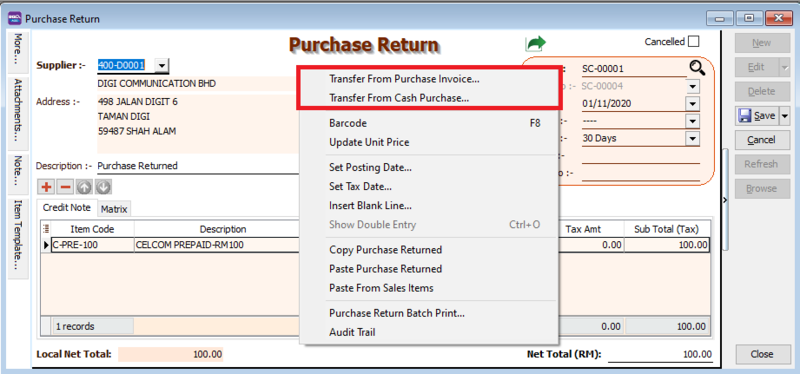Image resolution: width=800 pixels, height=374 pixels.
Task: Click the Cancel button
Action: click(x=762, y=140)
